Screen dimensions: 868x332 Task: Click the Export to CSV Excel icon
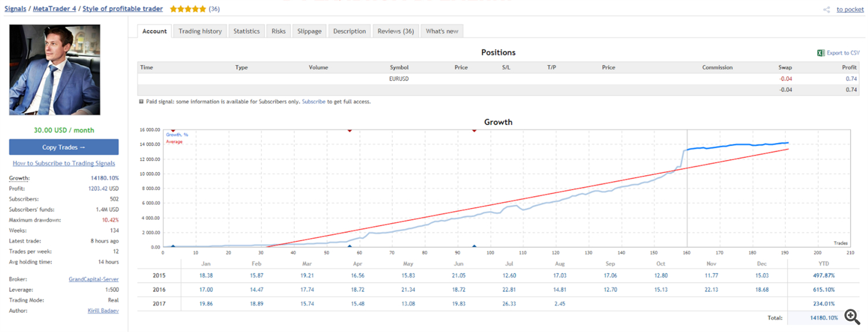821,53
